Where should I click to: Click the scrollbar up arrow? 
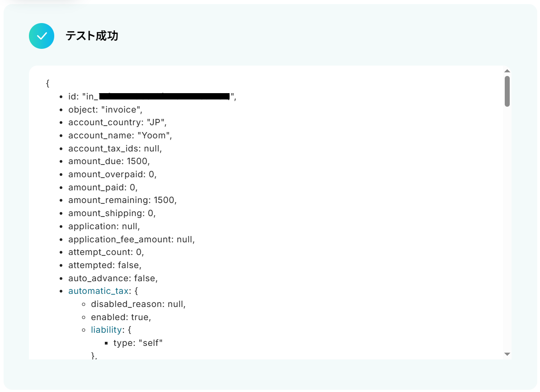(x=507, y=71)
